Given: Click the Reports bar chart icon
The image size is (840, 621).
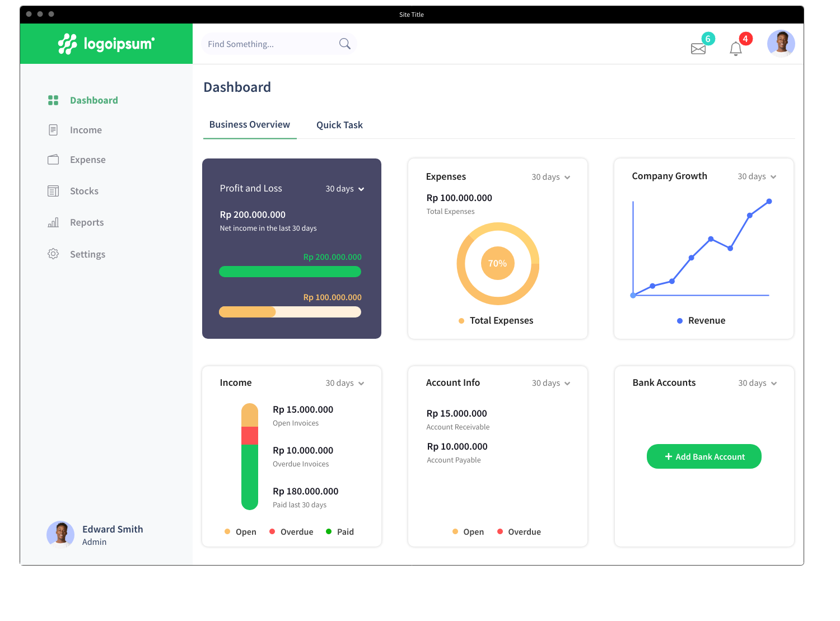Looking at the screenshot, I should pyautogui.click(x=53, y=222).
